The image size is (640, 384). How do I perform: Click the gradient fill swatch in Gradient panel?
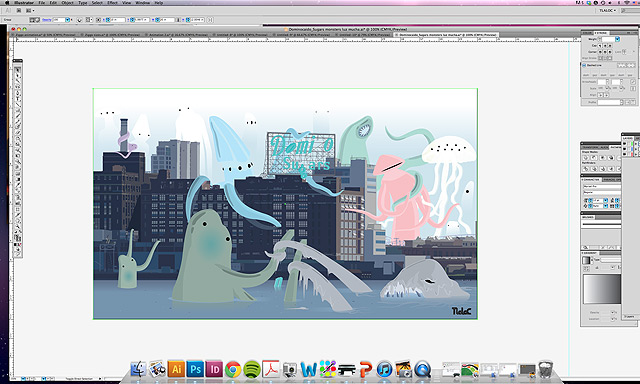tap(586, 260)
